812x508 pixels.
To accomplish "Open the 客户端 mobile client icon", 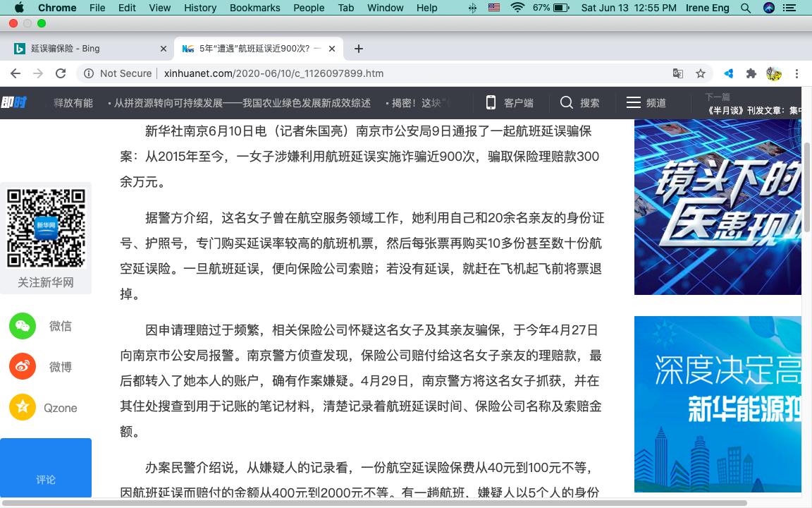I will [491, 103].
